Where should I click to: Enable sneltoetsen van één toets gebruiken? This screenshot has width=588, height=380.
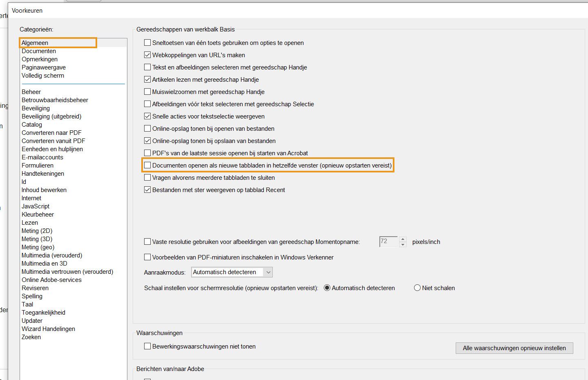(147, 42)
